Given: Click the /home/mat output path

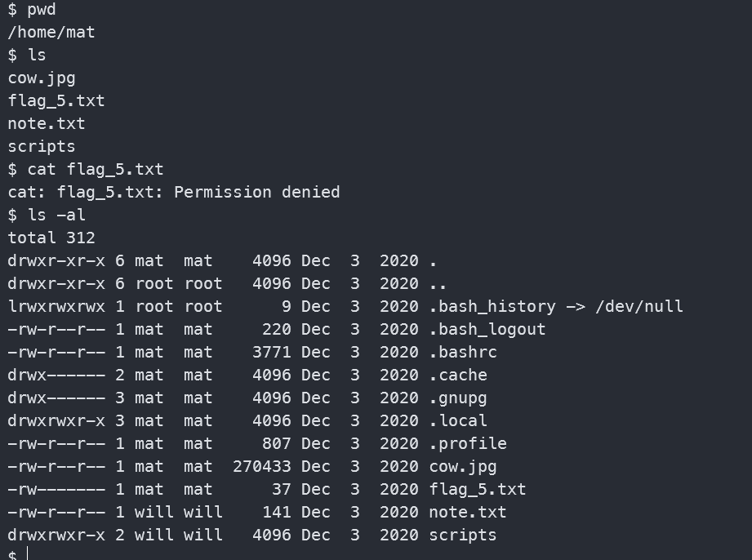Looking at the screenshot, I should [51, 33].
